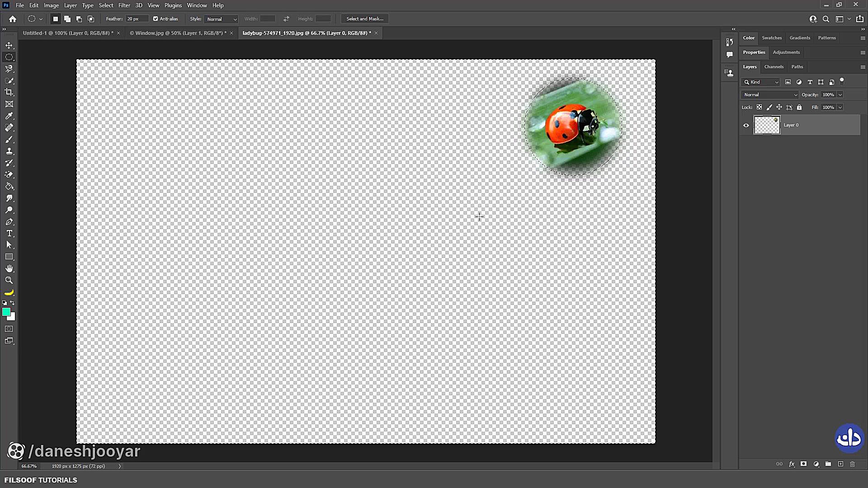Select the Eraser tool

pyautogui.click(x=9, y=175)
